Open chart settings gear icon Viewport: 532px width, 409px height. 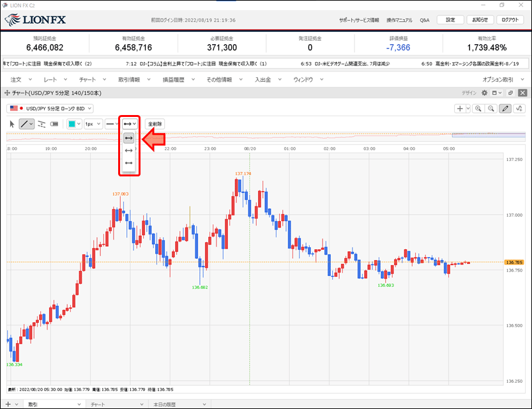(x=485, y=93)
